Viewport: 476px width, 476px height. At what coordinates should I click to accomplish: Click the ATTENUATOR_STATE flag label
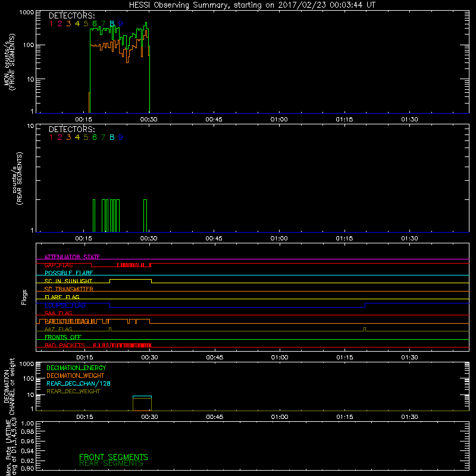click(x=72, y=257)
